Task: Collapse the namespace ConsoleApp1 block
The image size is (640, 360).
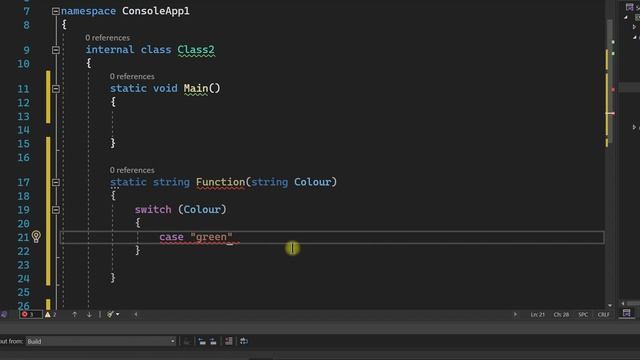Action: (x=56, y=11)
